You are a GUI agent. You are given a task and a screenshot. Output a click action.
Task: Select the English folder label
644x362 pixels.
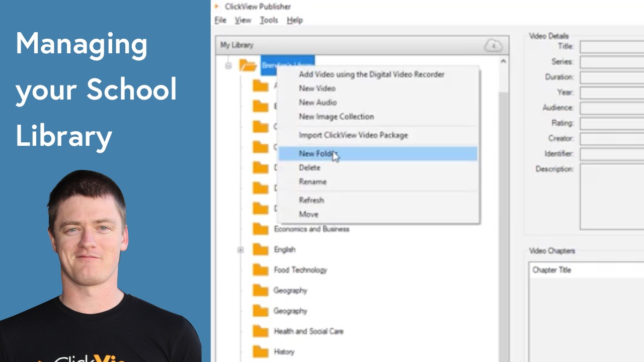(284, 250)
